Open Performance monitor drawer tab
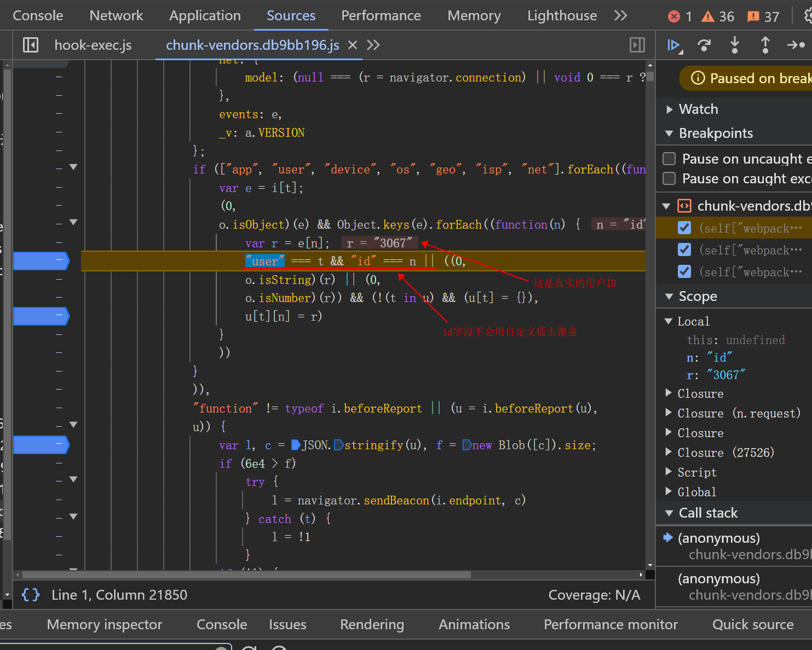The height and width of the screenshot is (650, 812). pyautogui.click(x=611, y=624)
